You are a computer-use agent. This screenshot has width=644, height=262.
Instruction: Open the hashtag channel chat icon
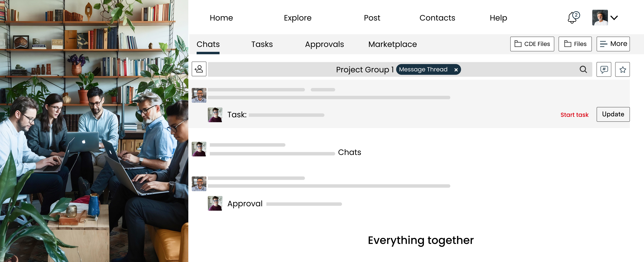(x=604, y=69)
